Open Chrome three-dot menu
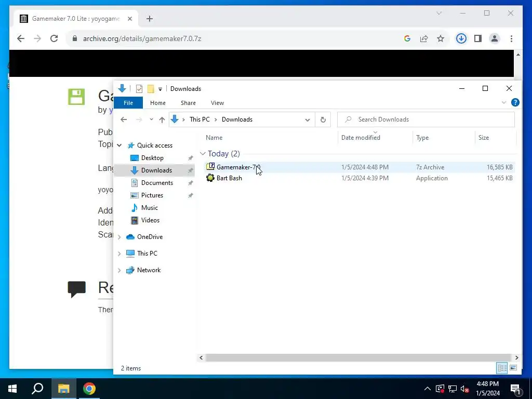Screen dimensions: 532x399 [511, 38]
